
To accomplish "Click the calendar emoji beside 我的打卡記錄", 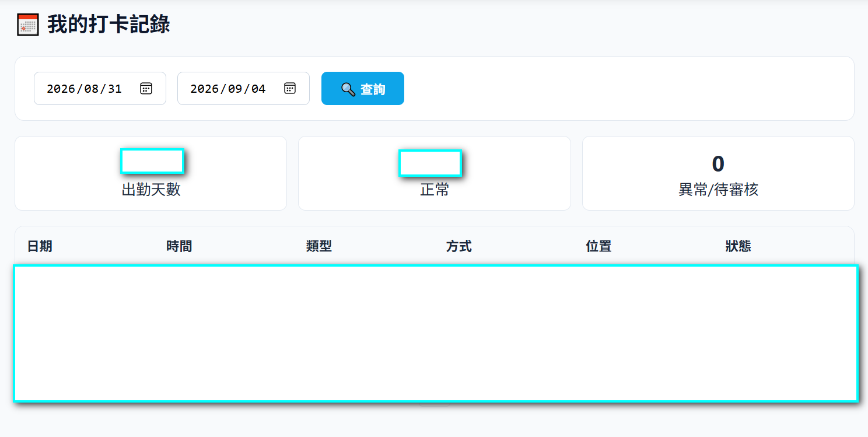I will pos(28,25).
